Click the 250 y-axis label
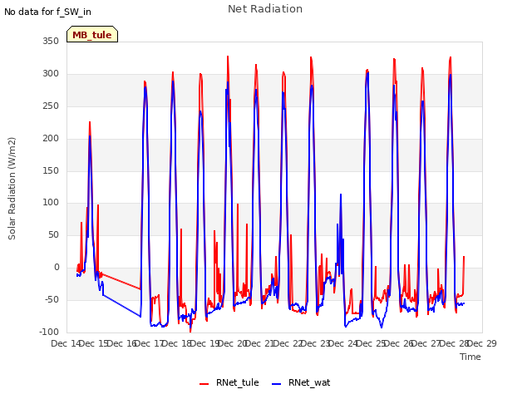Viewport: 532px width, 399px height. 51,106
